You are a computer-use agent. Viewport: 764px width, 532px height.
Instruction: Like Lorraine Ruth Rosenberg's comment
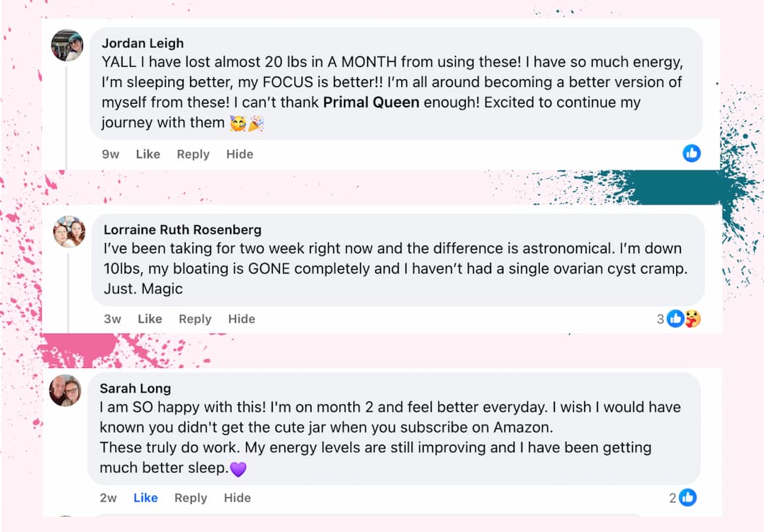(150, 319)
